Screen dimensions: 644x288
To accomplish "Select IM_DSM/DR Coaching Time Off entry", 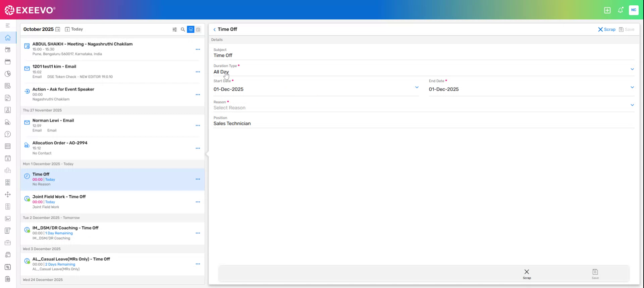I will 112,233.
